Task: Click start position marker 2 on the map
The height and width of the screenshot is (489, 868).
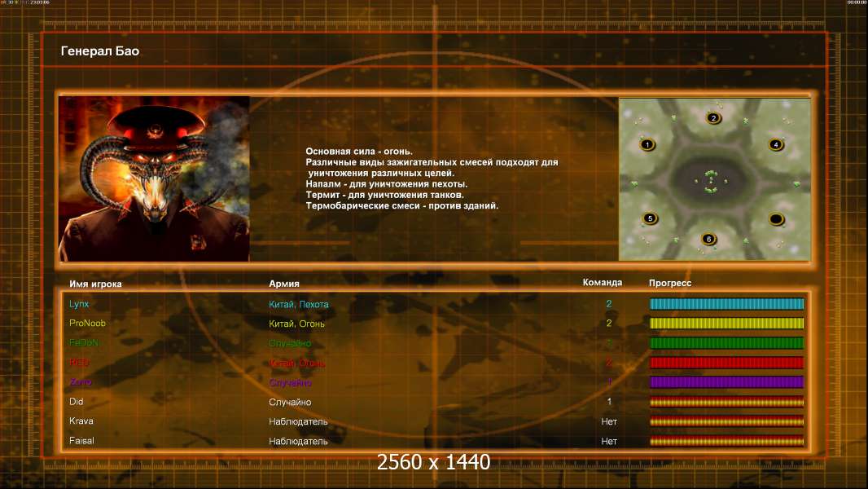Action: [713, 118]
